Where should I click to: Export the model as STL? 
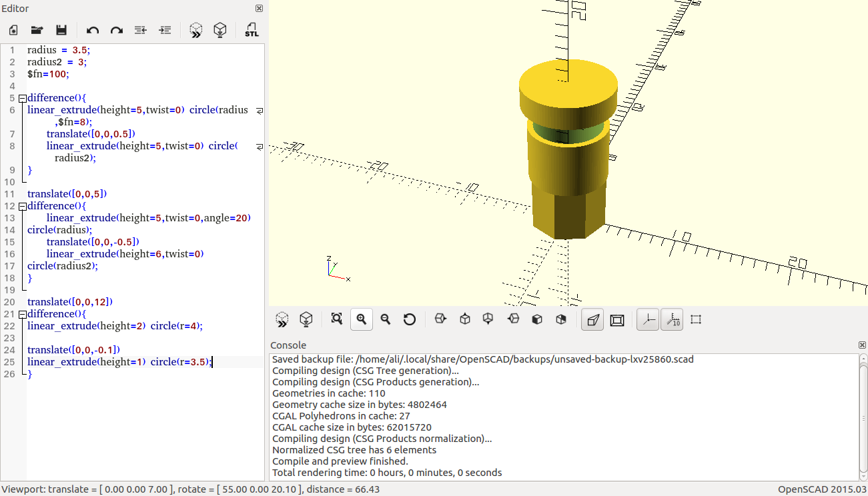pos(252,29)
